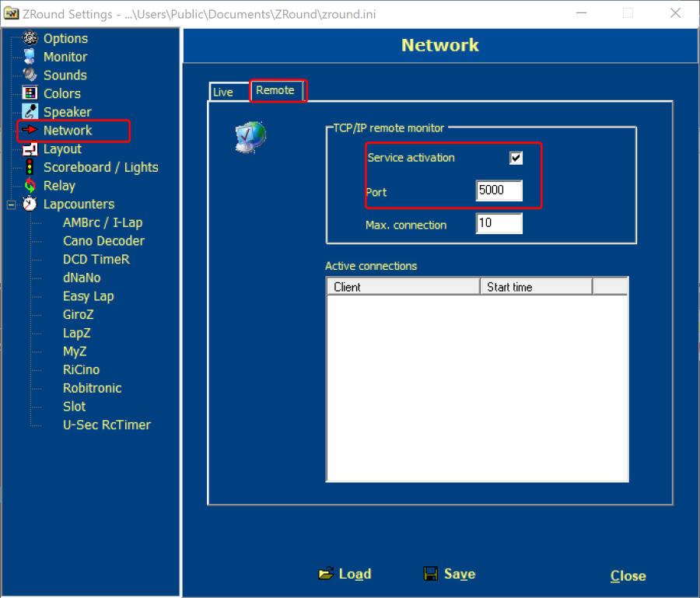Click the Layout icon in tree
700x598 pixels.
click(30, 149)
